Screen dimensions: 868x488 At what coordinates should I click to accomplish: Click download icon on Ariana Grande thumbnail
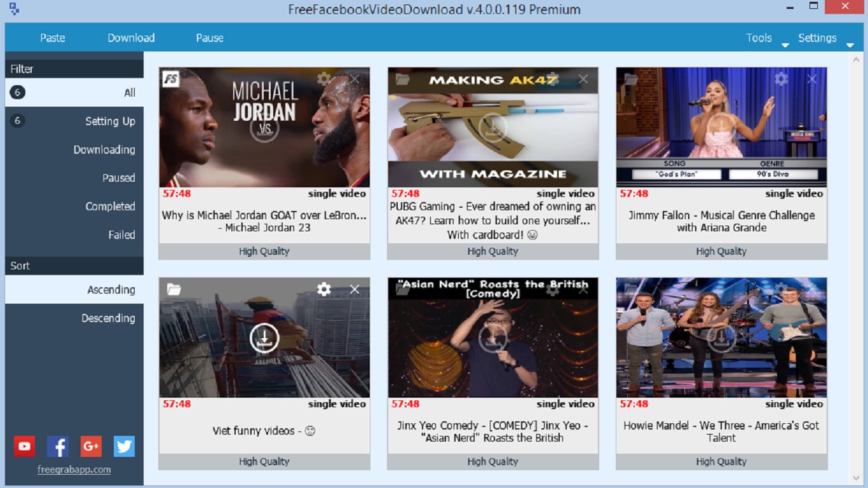click(x=722, y=128)
